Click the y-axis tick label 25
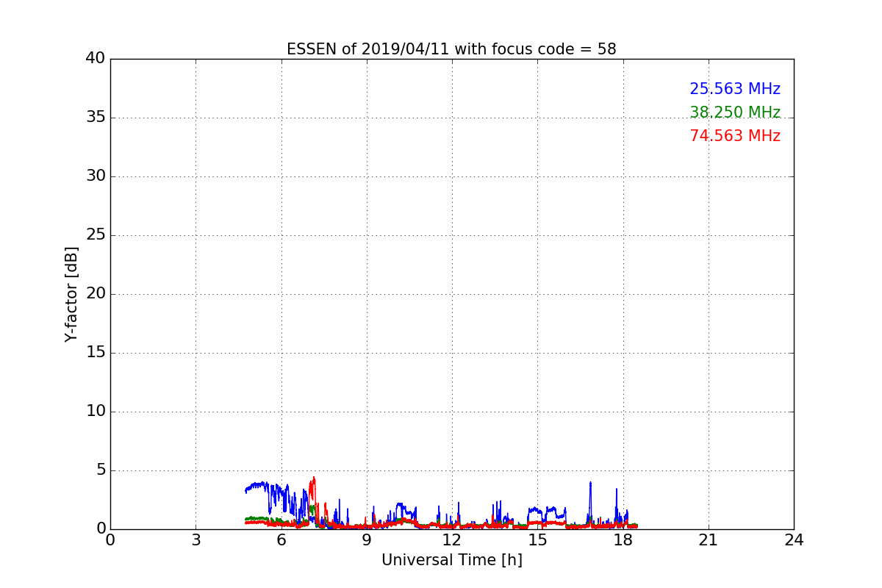Image resolution: width=882 pixels, height=588 pixels. coord(96,235)
